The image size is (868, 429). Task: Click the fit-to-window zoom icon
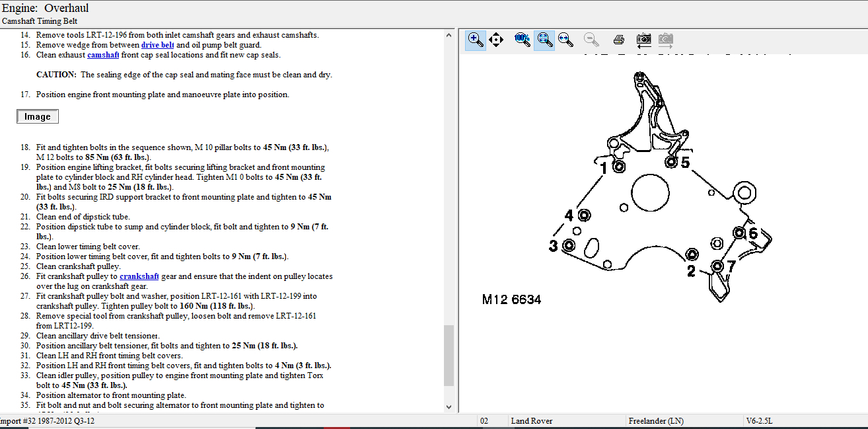pos(544,40)
